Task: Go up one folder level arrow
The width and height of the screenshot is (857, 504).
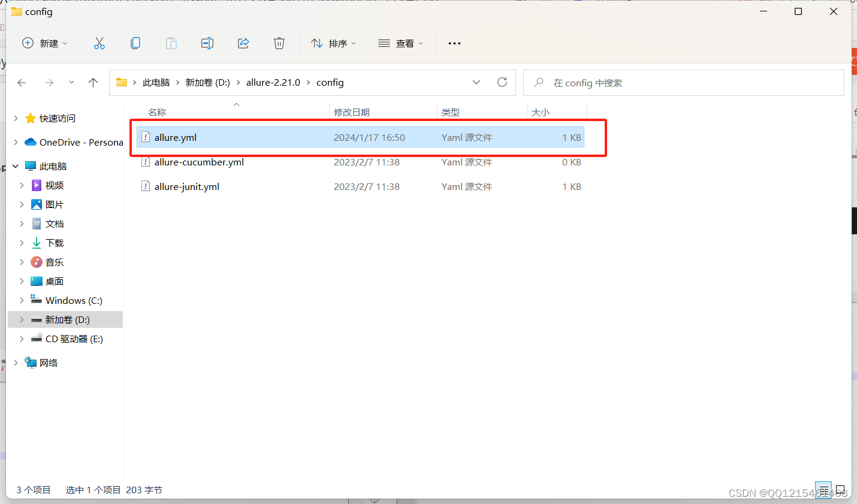Action: (x=93, y=83)
